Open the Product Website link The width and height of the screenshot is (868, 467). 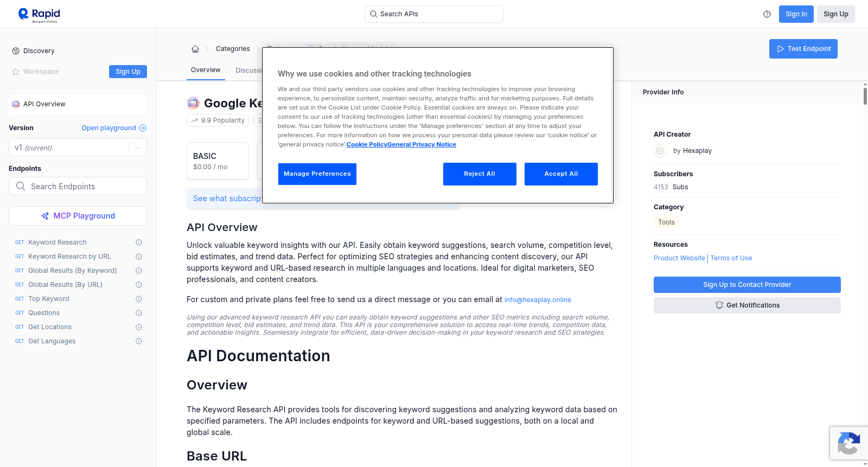pos(679,258)
